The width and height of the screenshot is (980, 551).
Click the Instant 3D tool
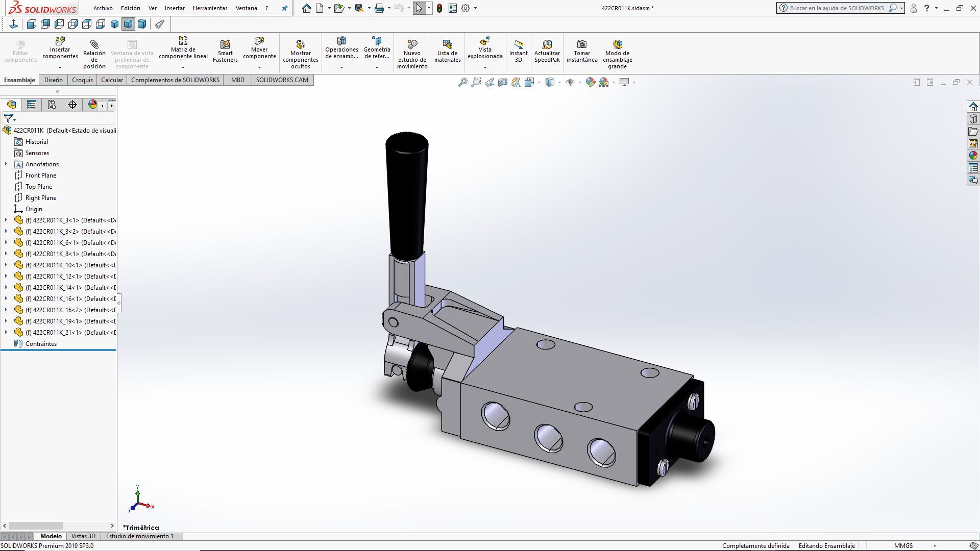coord(518,44)
